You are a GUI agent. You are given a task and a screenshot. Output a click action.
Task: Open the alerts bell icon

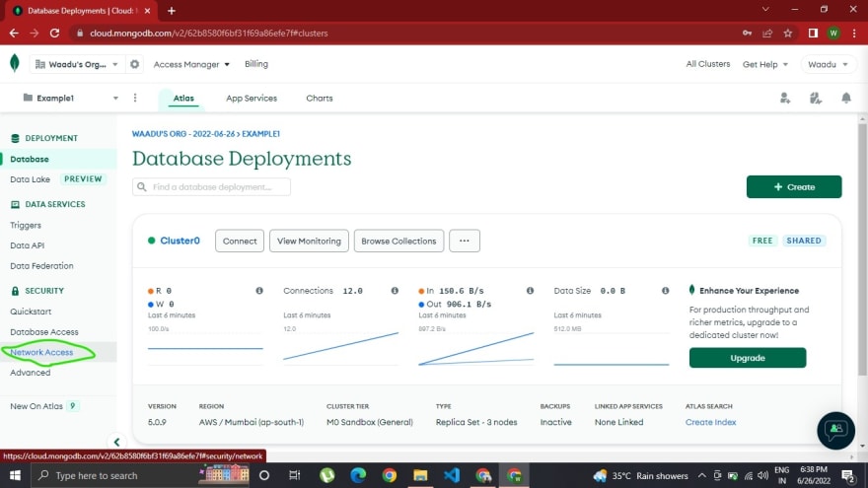point(846,98)
